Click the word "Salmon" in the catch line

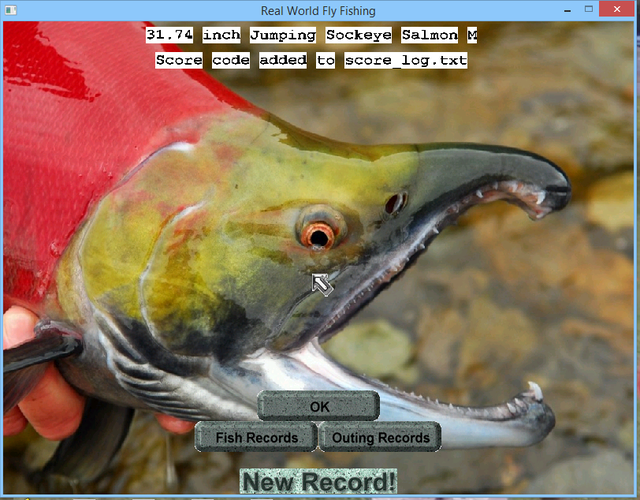429,35
